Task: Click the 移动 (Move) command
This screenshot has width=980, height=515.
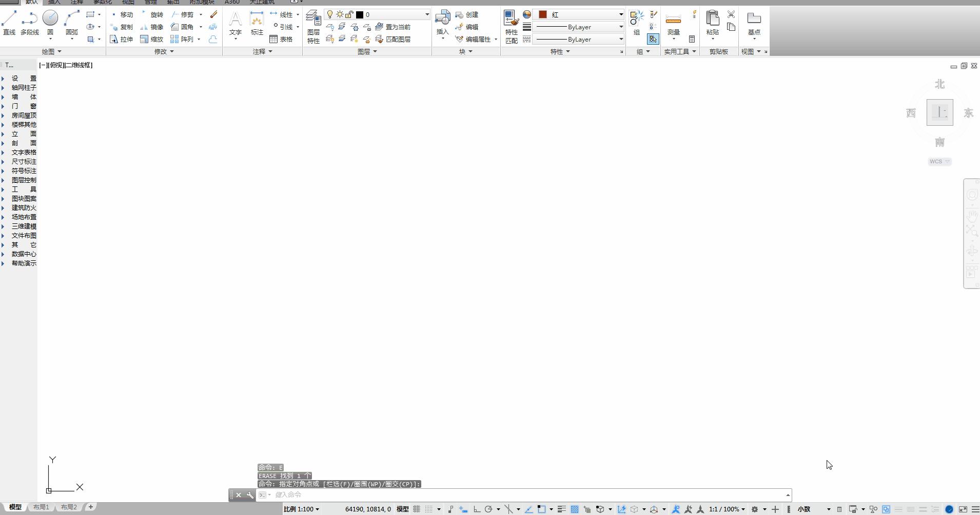Action: pyautogui.click(x=122, y=14)
